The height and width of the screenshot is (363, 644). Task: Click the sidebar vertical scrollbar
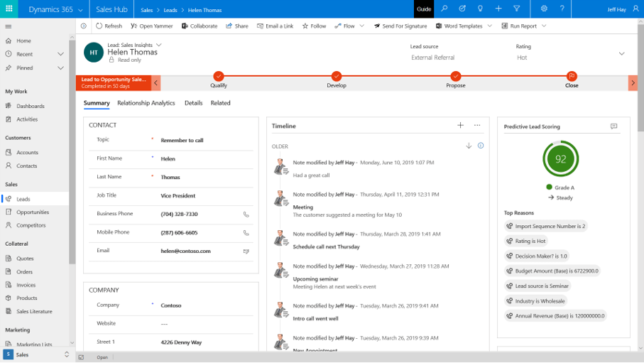(72, 152)
